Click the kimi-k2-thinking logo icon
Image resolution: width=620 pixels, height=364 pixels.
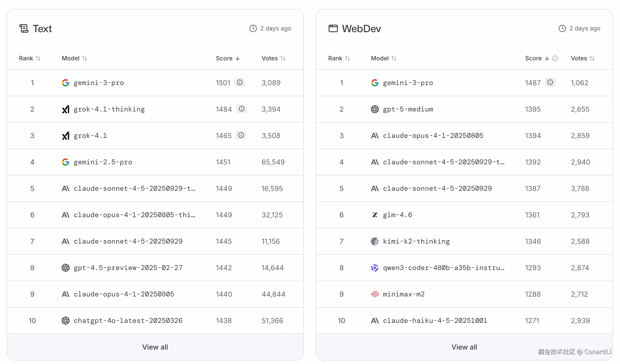pos(375,241)
